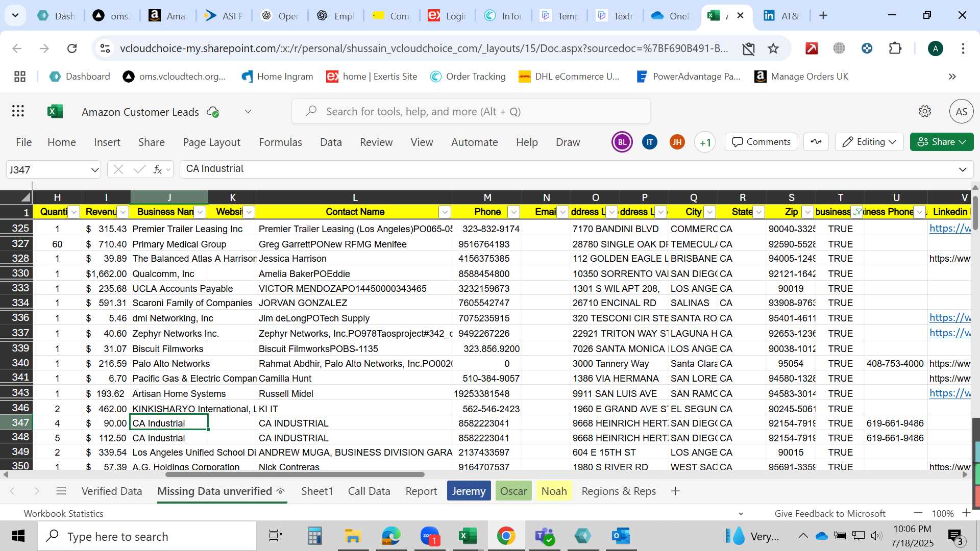Viewport: 980px width, 551px height.
Task: Click the horizontal sheet scrollbar
Action: pos(295,474)
